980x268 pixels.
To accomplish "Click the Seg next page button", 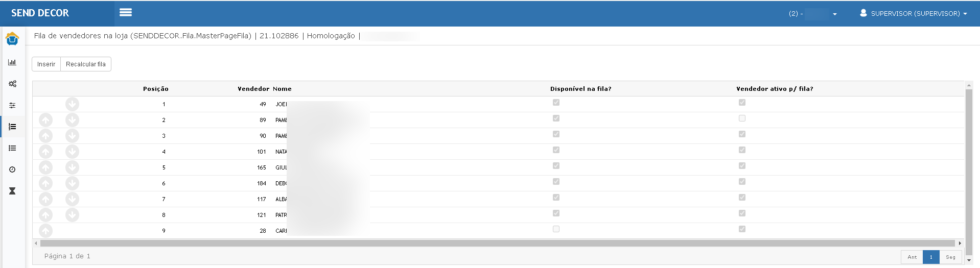I will (x=950, y=257).
